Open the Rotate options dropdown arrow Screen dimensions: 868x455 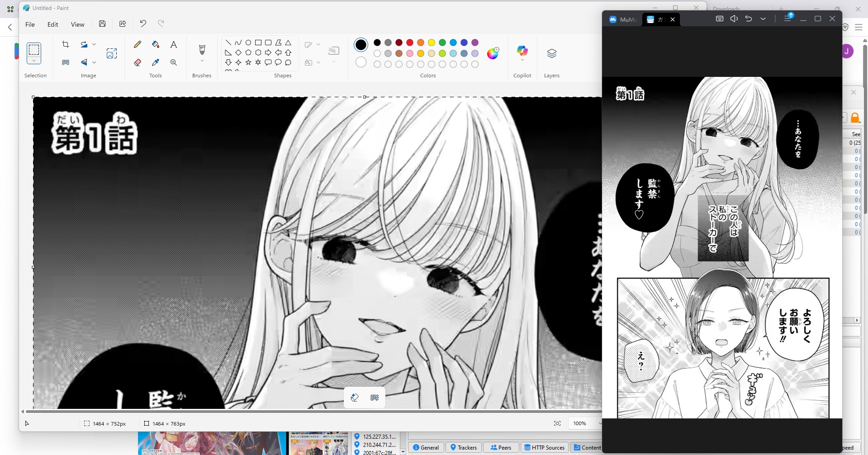[x=94, y=44]
